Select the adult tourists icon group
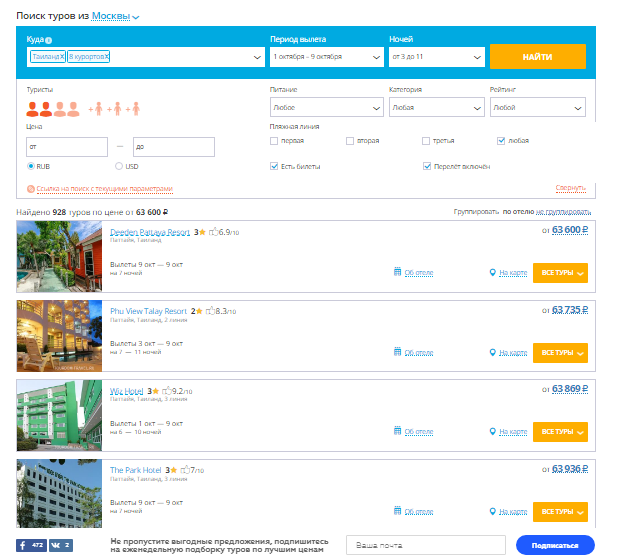 pyautogui.click(x=52, y=107)
